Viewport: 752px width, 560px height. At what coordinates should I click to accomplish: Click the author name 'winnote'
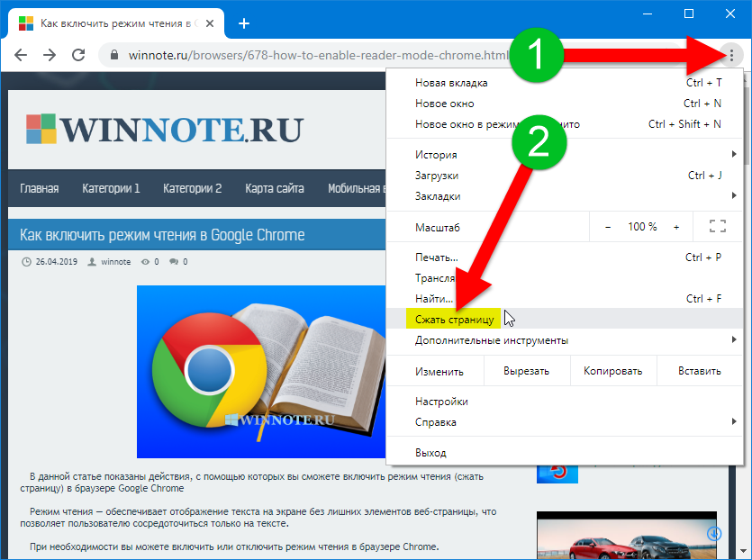[115, 262]
